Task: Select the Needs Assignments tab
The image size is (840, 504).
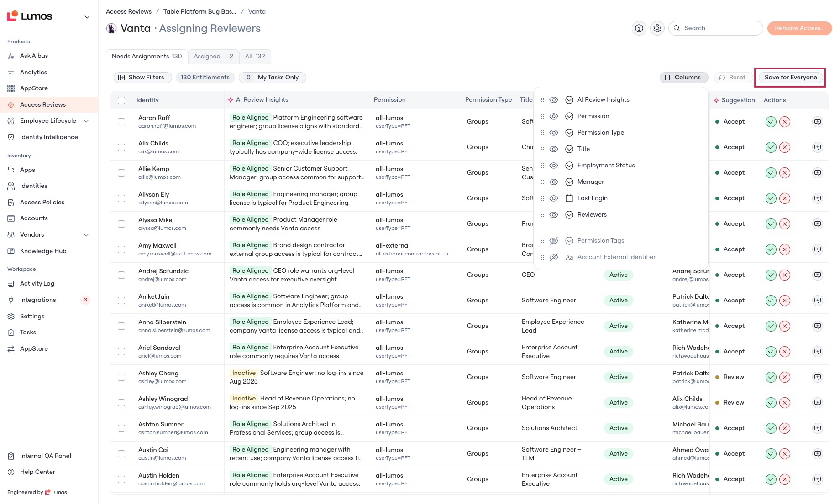Action: [147, 57]
